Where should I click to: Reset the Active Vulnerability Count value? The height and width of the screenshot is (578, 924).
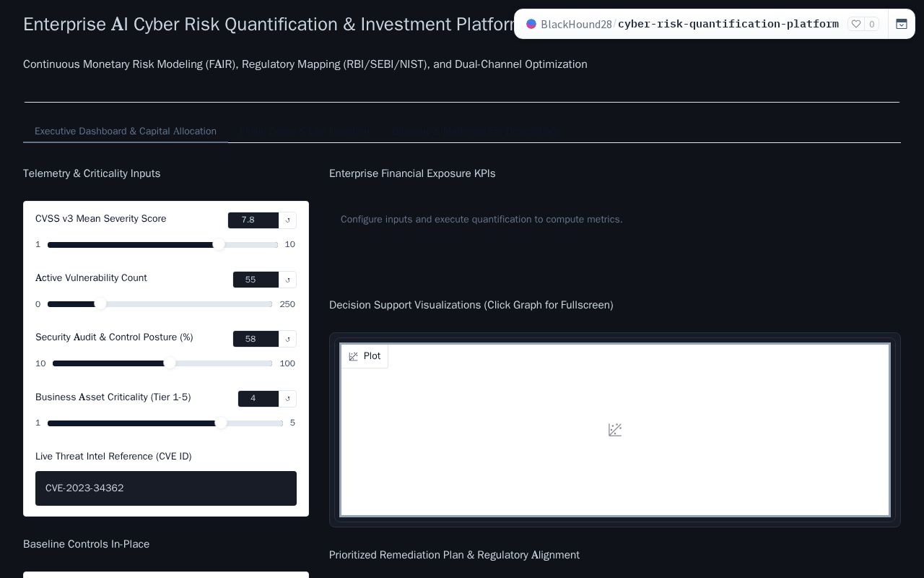click(x=288, y=280)
